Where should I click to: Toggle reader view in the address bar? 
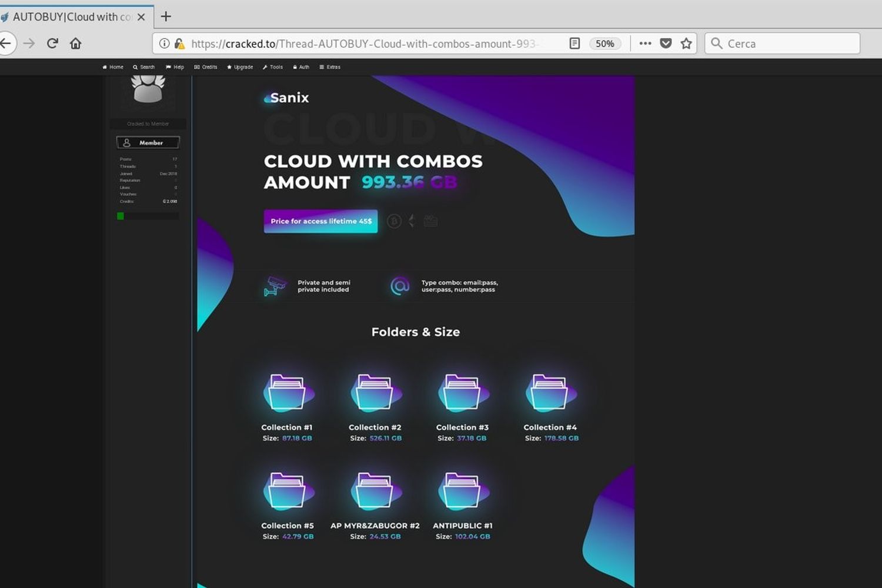(574, 44)
